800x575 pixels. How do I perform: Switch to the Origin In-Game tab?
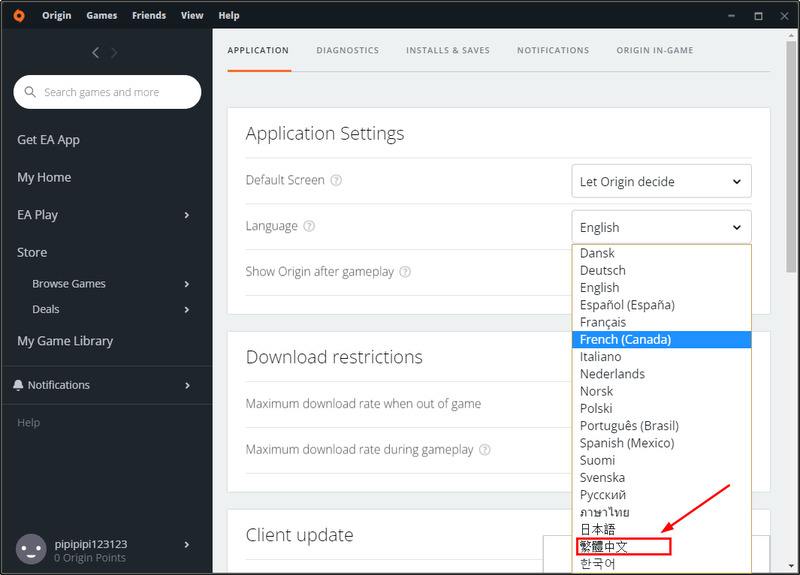click(x=655, y=51)
